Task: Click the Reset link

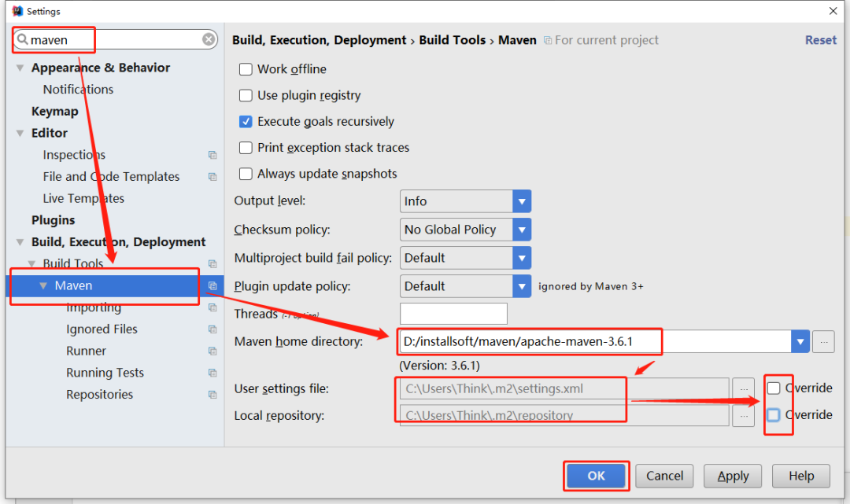Action: pos(820,40)
